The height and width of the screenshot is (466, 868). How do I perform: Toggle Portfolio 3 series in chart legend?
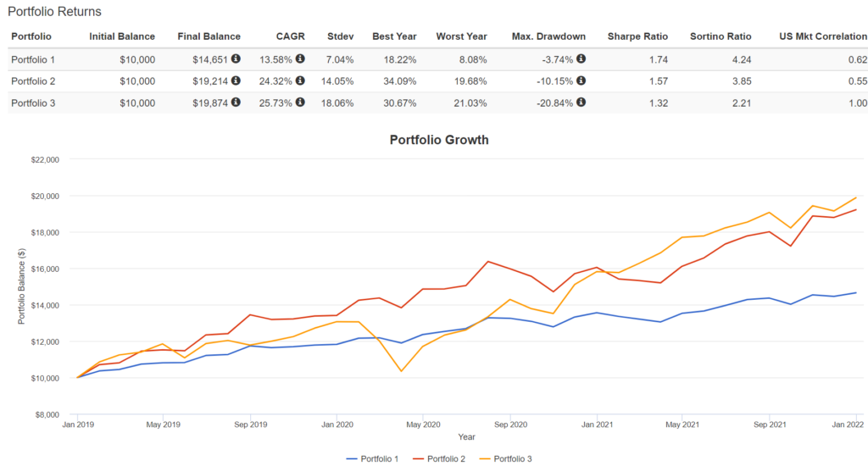[x=509, y=459]
